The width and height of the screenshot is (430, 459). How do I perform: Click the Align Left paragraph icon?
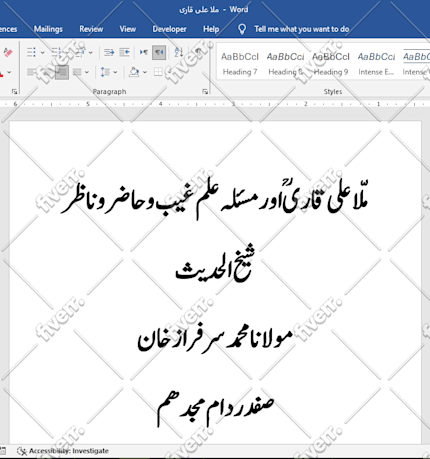[x=31, y=72]
